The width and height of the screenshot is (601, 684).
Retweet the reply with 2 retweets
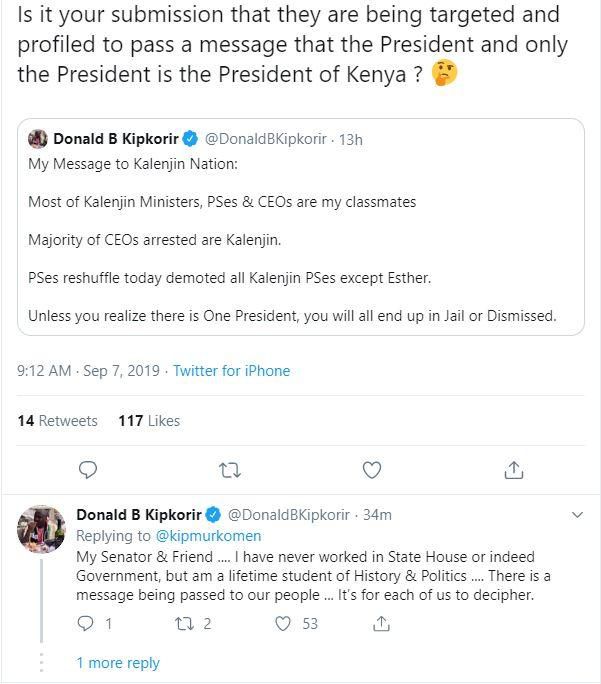pos(184,623)
